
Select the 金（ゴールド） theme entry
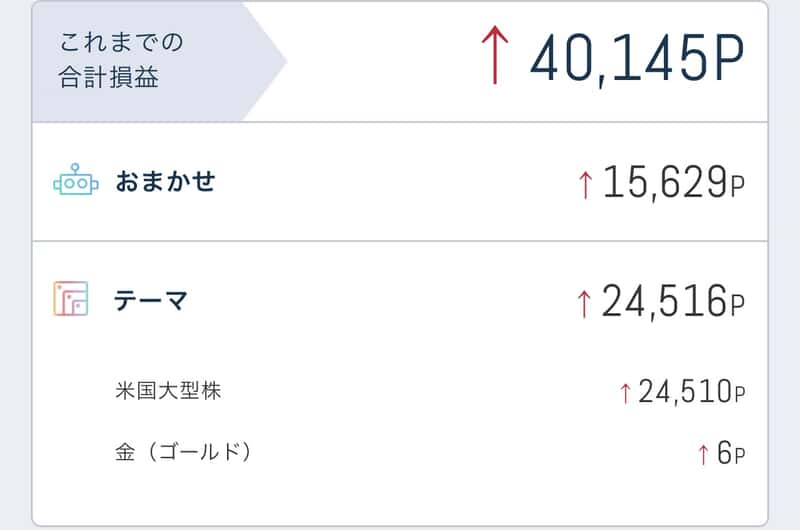tap(183, 452)
